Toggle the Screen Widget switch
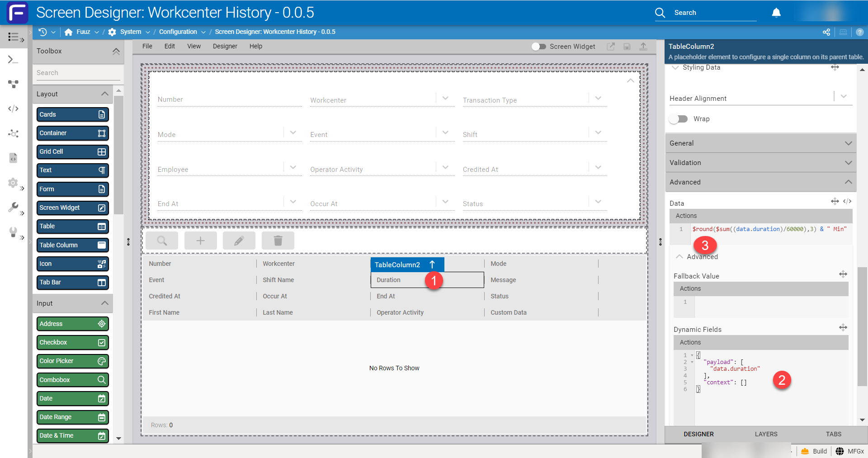Viewport: 868px width, 458px height. (538, 47)
